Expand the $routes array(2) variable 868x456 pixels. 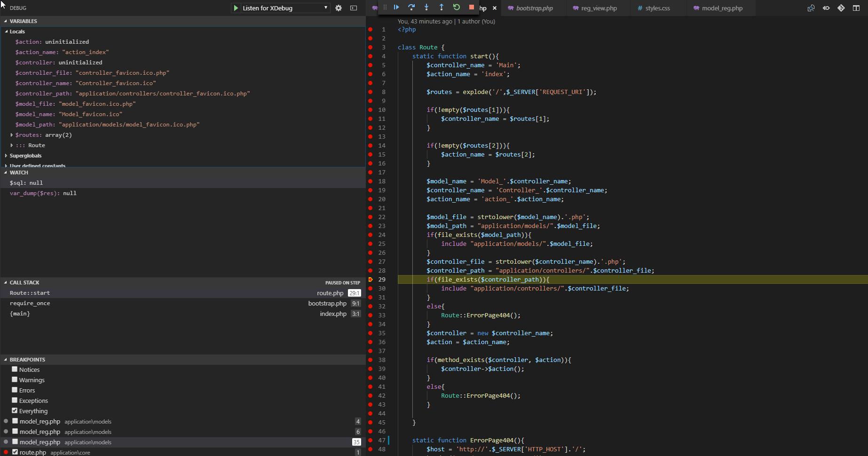[x=12, y=135]
